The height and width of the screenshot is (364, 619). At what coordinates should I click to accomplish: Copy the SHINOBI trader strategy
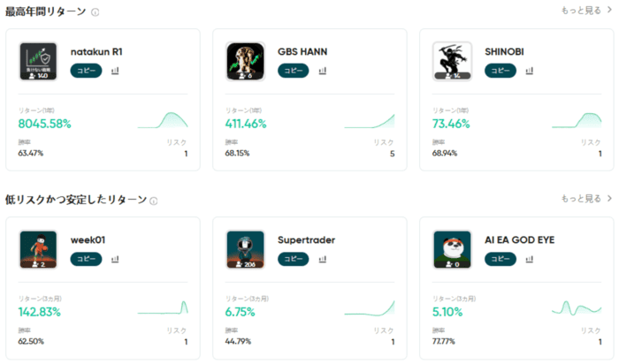(x=501, y=71)
